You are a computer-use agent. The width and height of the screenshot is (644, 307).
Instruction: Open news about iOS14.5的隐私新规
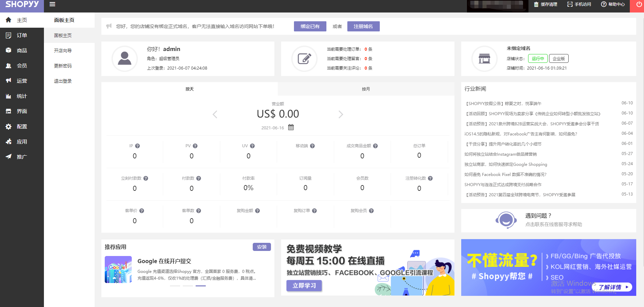pos(521,134)
